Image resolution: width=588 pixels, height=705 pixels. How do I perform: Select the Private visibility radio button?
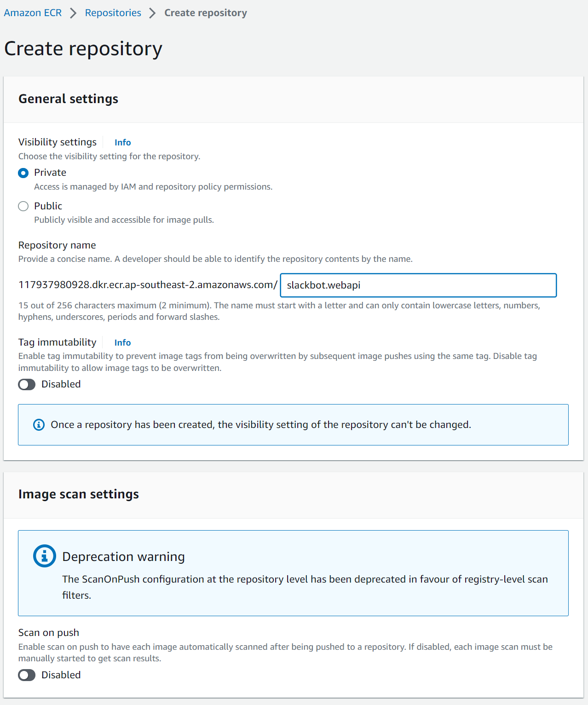click(23, 173)
